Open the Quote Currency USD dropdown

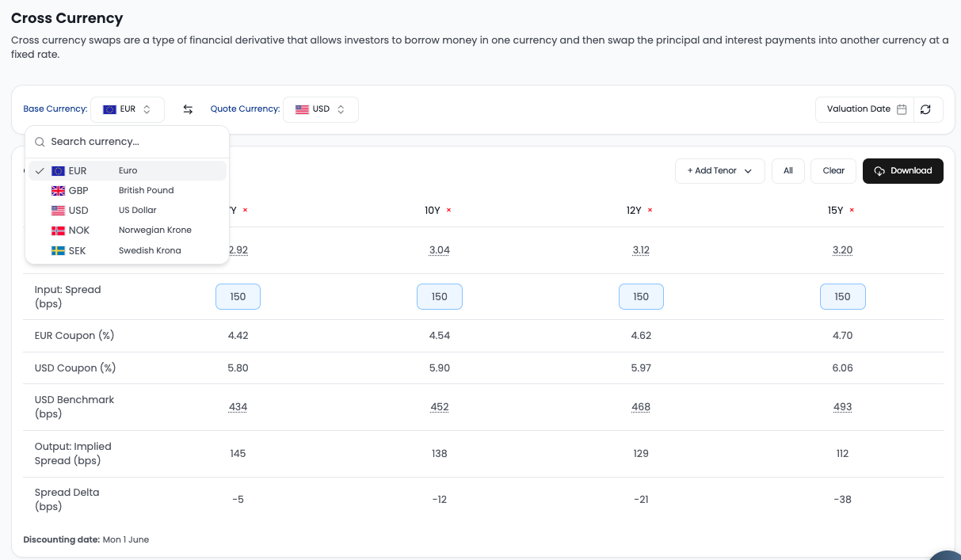[x=321, y=109]
